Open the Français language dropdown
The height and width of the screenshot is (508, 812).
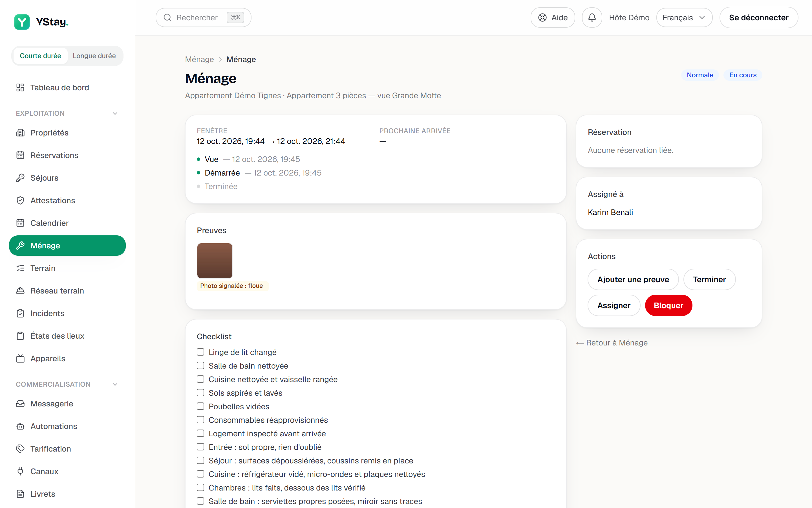pos(684,17)
